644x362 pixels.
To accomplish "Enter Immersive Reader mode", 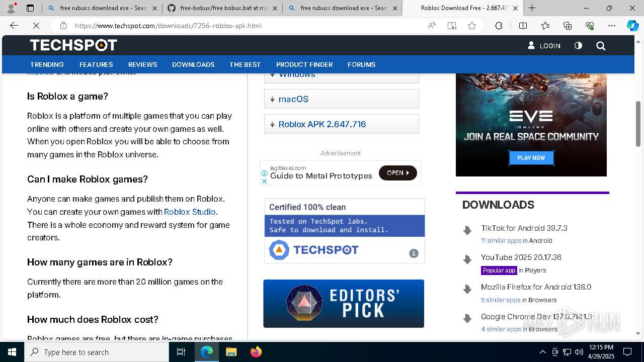I will (452, 26).
